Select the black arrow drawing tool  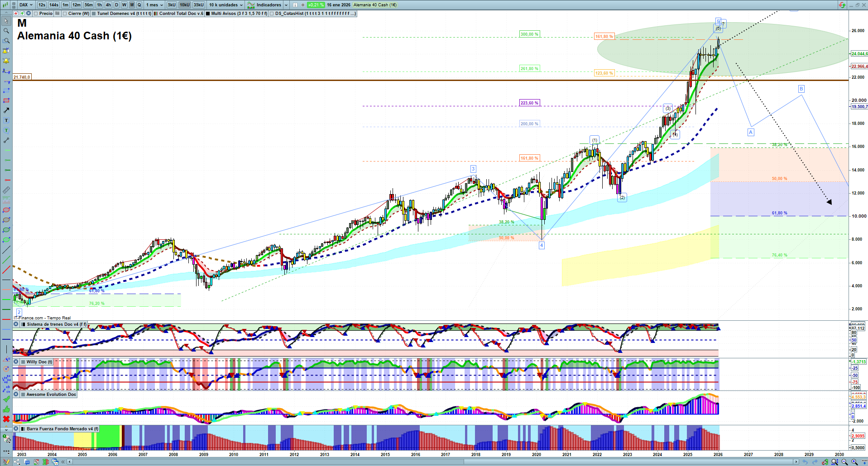click(6, 110)
